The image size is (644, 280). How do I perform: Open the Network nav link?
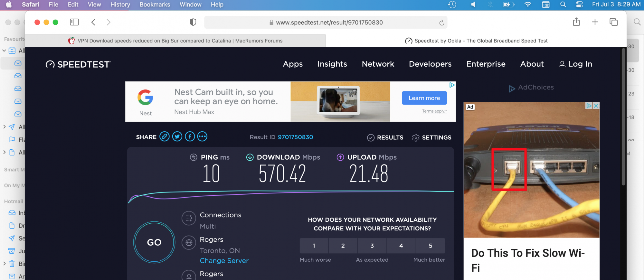tap(378, 64)
